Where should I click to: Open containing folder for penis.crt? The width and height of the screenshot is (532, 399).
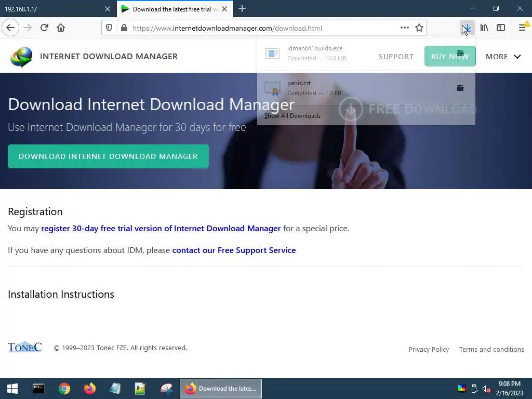[460, 88]
